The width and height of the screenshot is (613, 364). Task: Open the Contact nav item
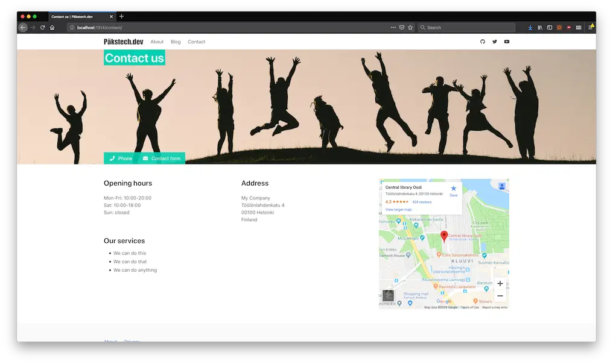click(x=196, y=42)
